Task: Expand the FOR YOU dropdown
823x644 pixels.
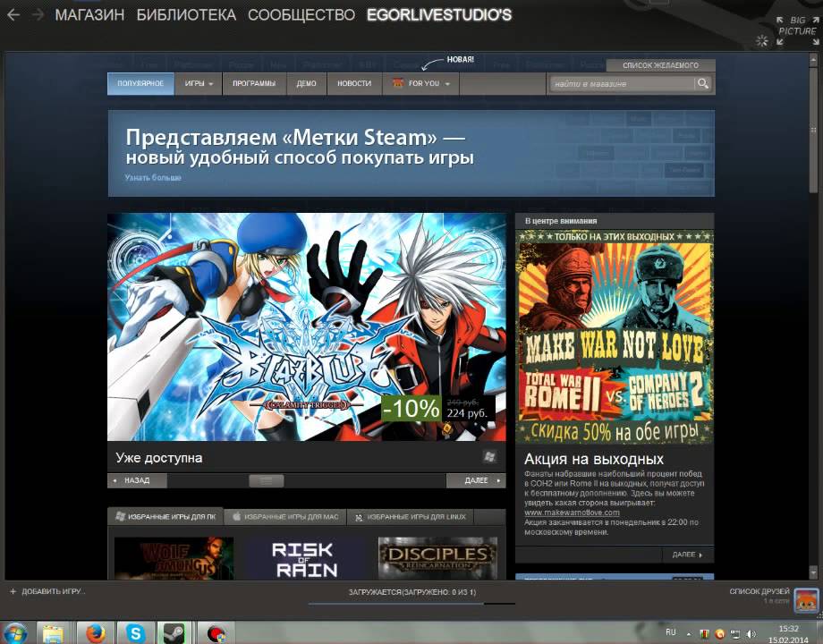Action: 421,83
